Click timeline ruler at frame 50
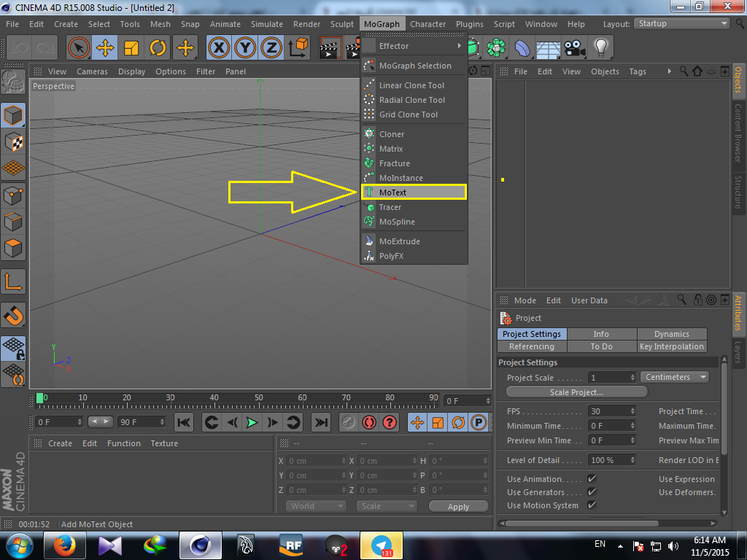The width and height of the screenshot is (747, 560). click(x=259, y=400)
